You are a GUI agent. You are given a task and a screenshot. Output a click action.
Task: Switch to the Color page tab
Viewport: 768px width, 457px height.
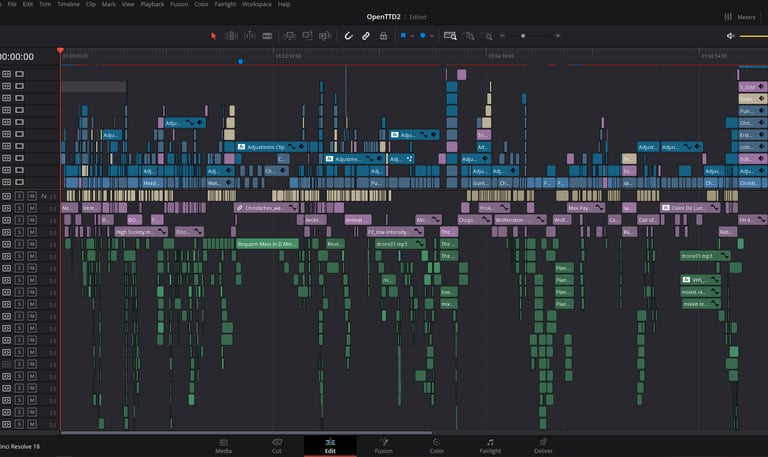coord(436,446)
